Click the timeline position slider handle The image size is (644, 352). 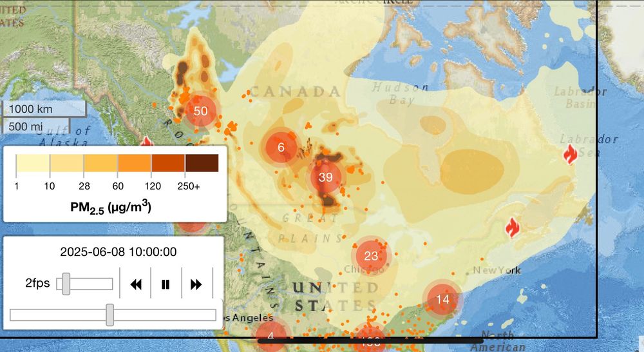[109, 315]
